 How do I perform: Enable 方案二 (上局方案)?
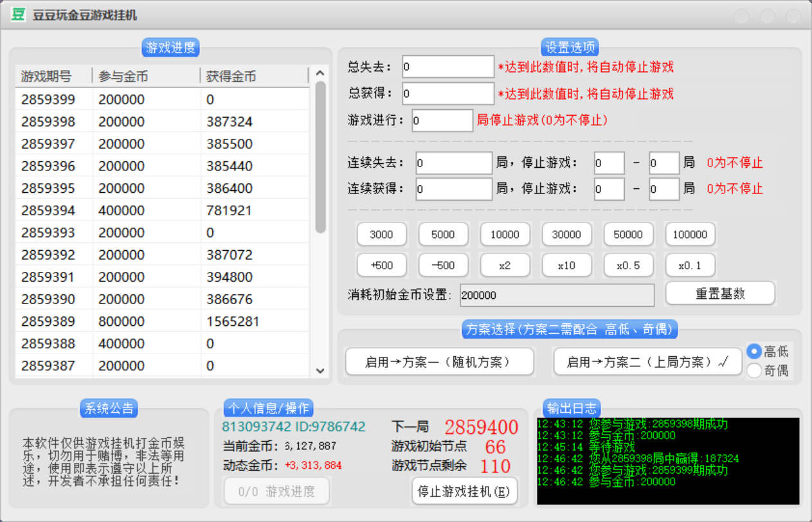click(x=647, y=362)
